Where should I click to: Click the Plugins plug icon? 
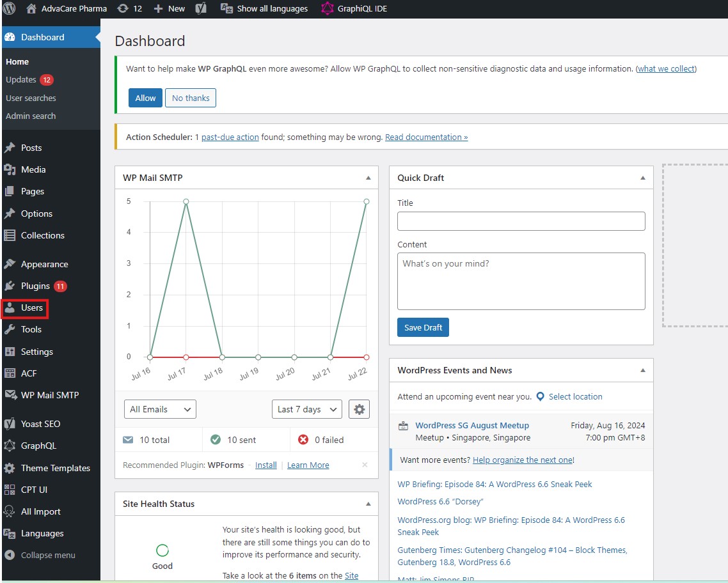click(10, 286)
